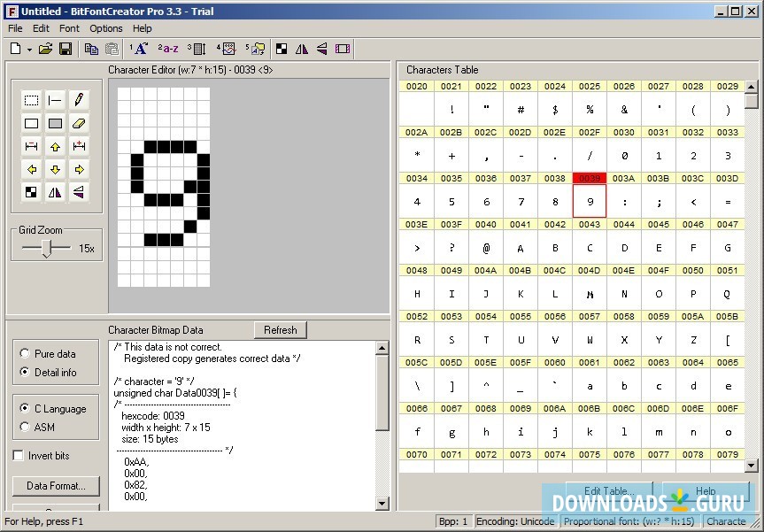Expand the New file dropdown arrow

tap(29, 50)
